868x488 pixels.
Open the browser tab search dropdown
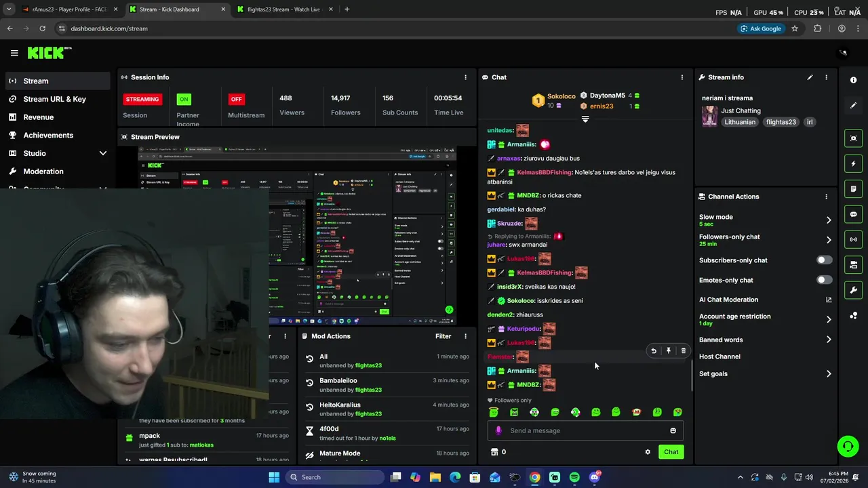(x=9, y=9)
